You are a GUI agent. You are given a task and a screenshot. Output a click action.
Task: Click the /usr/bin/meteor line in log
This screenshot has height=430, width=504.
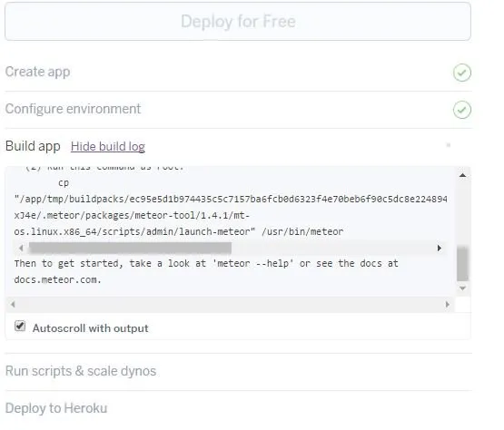click(x=179, y=232)
